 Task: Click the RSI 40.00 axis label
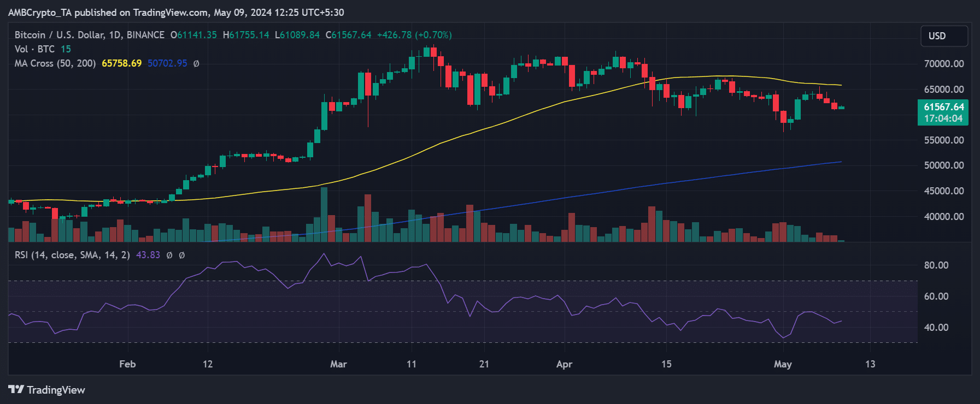pyautogui.click(x=936, y=328)
